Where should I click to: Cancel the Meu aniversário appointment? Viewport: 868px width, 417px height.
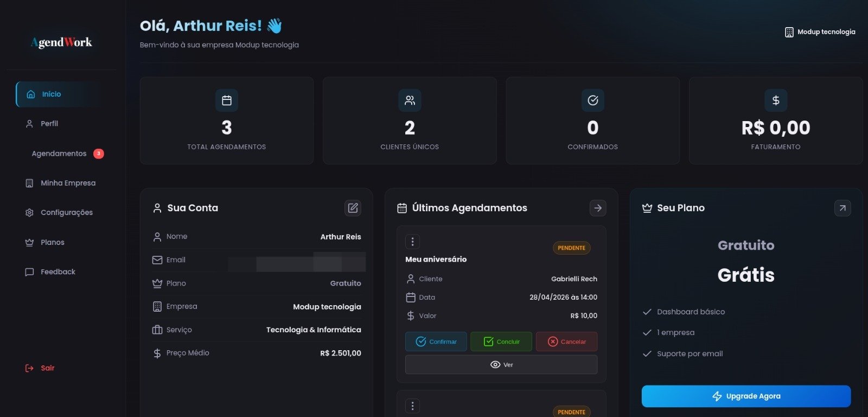pyautogui.click(x=566, y=342)
